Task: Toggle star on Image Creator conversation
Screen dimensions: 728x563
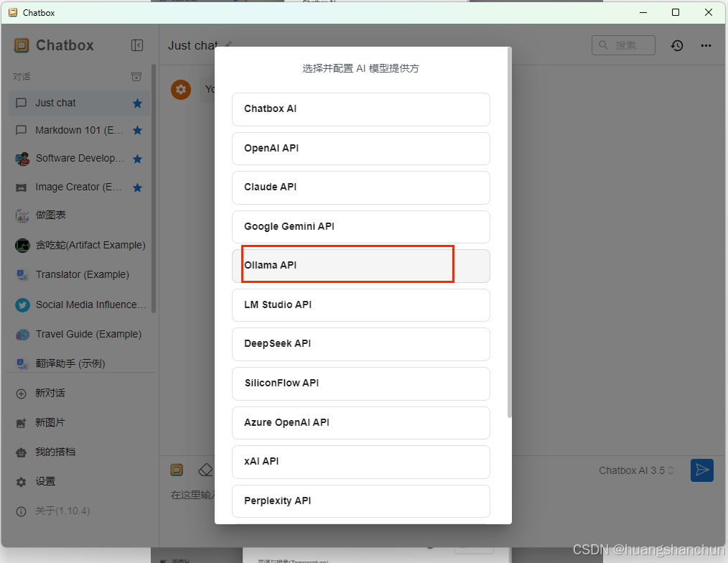Action: coord(137,187)
